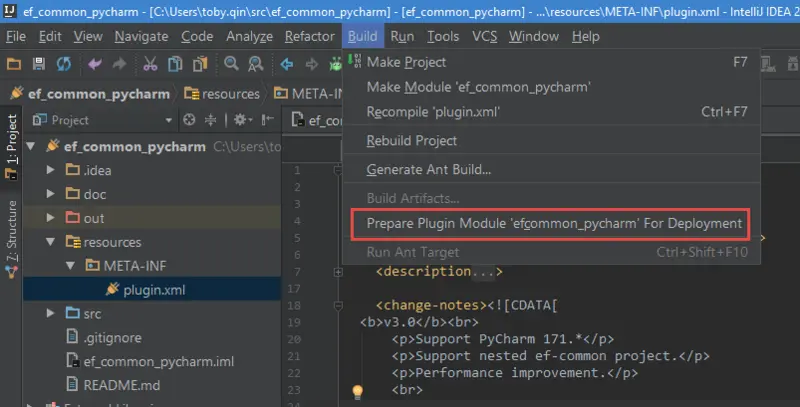This screenshot has width=800, height=407.
Task: Open the Edit menu
Action: (x=50, y=36)
